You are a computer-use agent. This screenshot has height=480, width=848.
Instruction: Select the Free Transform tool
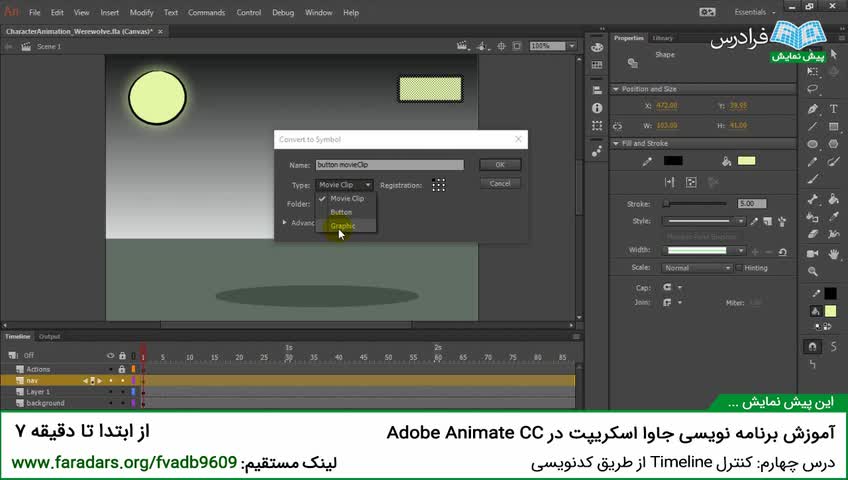point(812,72)
